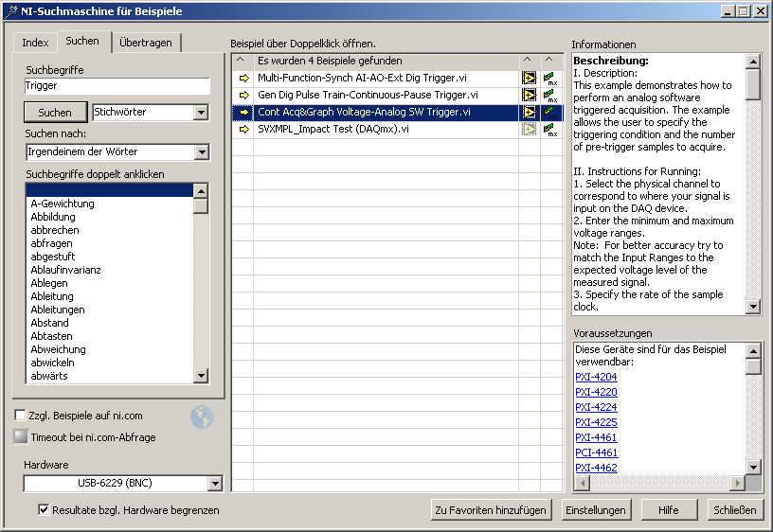Click the globe icon for ni.com examples
This screenshot has height=532, width=773.
tap(202, 417)
